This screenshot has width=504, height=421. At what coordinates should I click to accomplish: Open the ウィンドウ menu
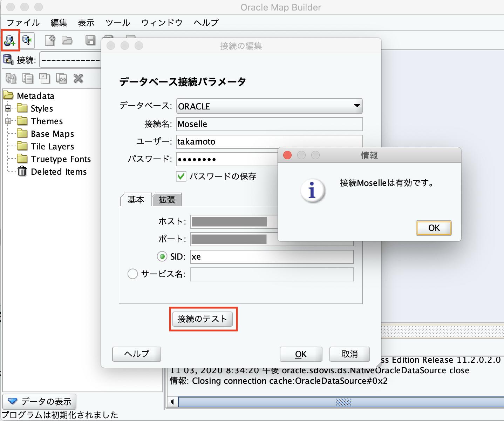click(162, 23)
